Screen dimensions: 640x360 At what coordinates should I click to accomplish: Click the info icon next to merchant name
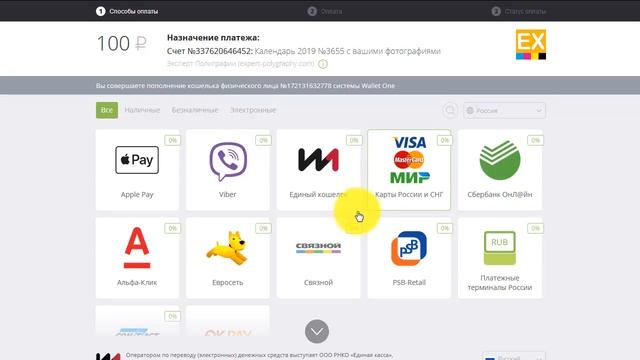[x=323, y=64]
